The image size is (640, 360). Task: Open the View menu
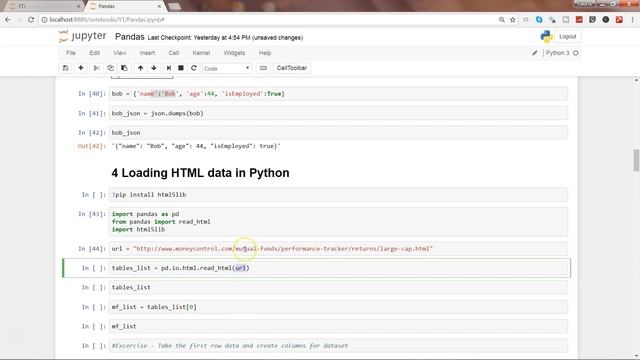[x=120, y=53]
